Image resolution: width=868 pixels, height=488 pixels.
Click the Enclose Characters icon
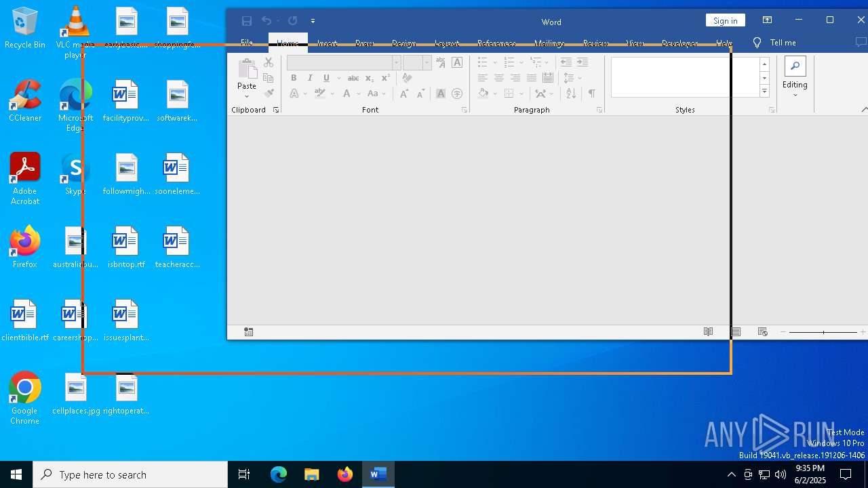point(457,94)
